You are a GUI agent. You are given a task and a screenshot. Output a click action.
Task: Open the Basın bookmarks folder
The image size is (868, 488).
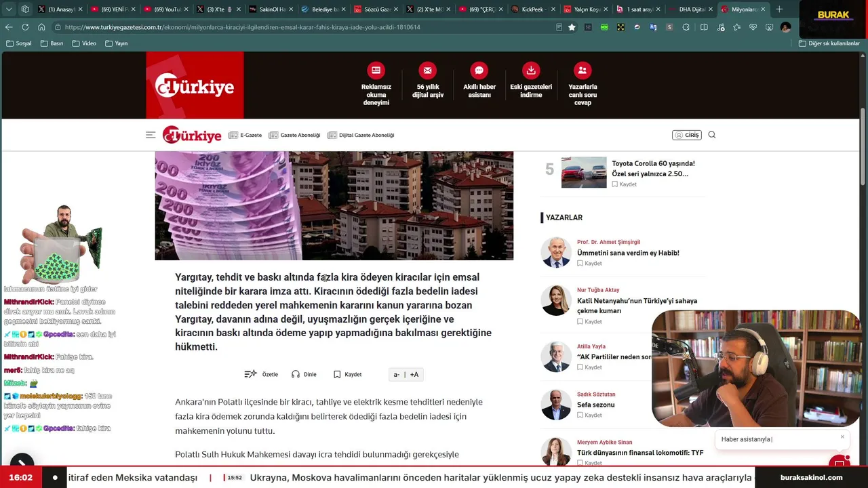tap(52, 43)
